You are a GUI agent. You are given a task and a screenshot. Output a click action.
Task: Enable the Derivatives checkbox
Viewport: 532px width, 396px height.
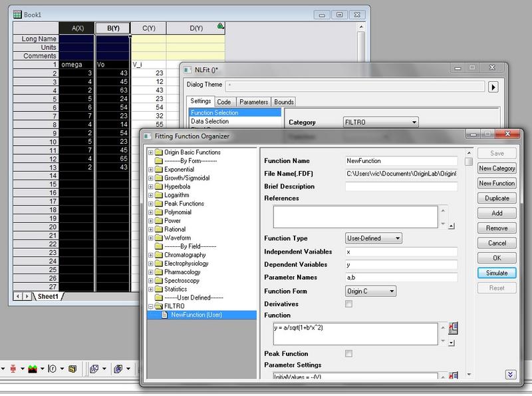[348, 303]
